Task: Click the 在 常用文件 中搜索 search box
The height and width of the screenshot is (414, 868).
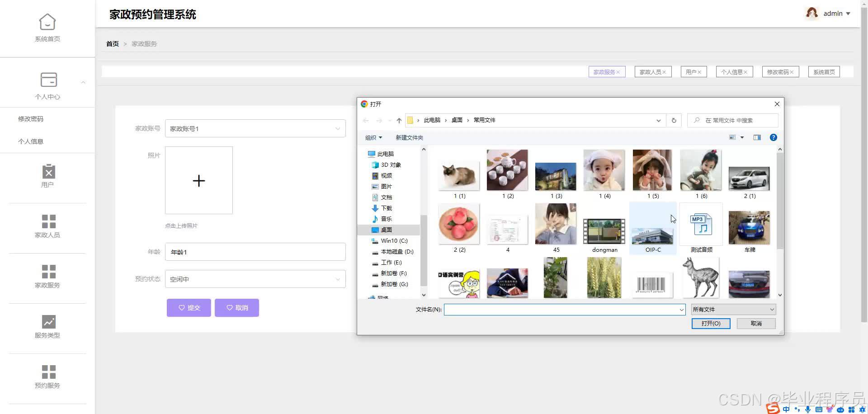Action: 733,120
